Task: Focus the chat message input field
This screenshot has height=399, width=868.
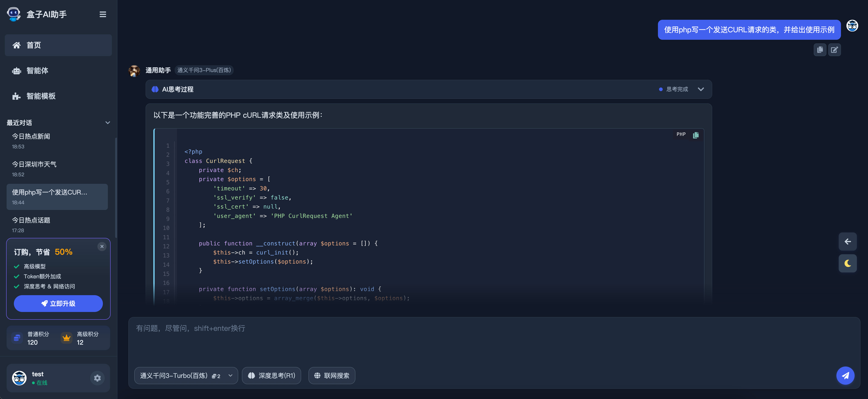Action: tap(494, 340)
